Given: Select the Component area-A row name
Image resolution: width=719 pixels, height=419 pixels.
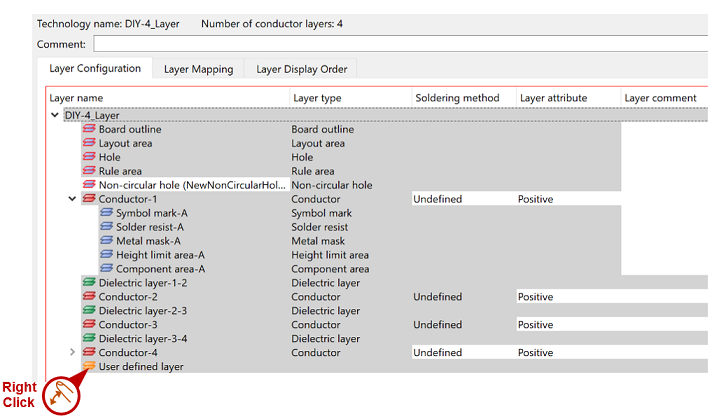Looking at the screenshot, I should pos(160,269).
